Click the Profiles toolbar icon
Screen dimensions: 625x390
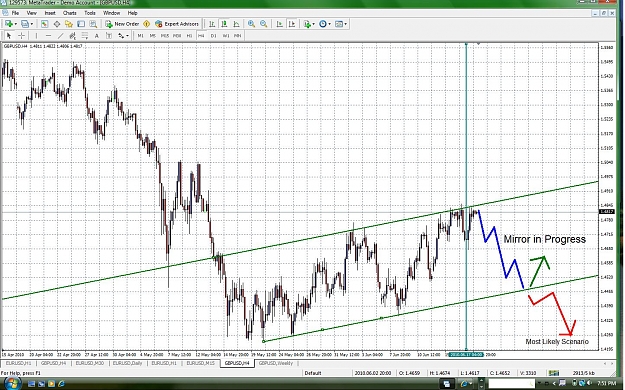[25, 24]
